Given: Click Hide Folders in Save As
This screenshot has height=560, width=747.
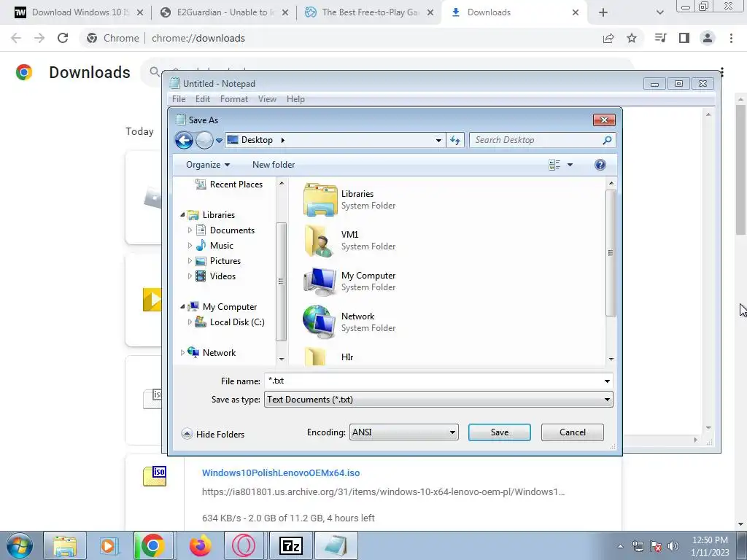Looking at the screenshot, I should 213,434.
